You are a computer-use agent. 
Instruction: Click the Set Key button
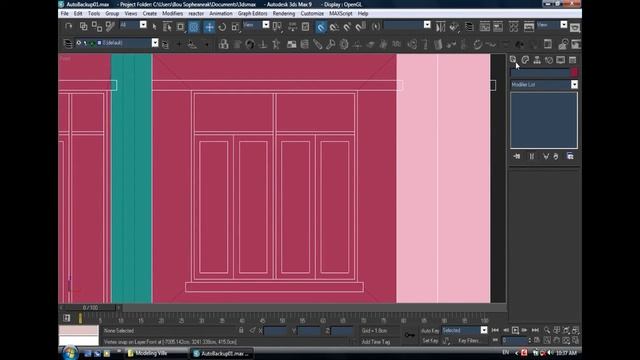tap(430, 340)
